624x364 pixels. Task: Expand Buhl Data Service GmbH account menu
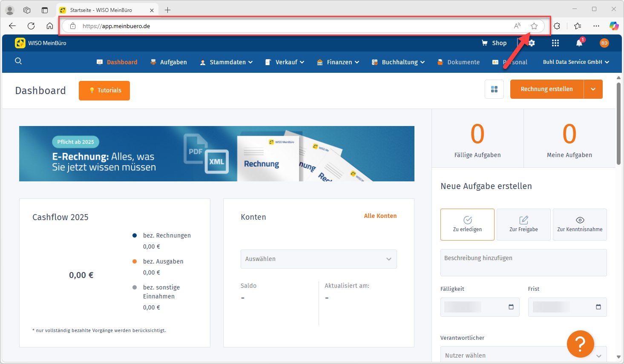[x=576, y=62]
